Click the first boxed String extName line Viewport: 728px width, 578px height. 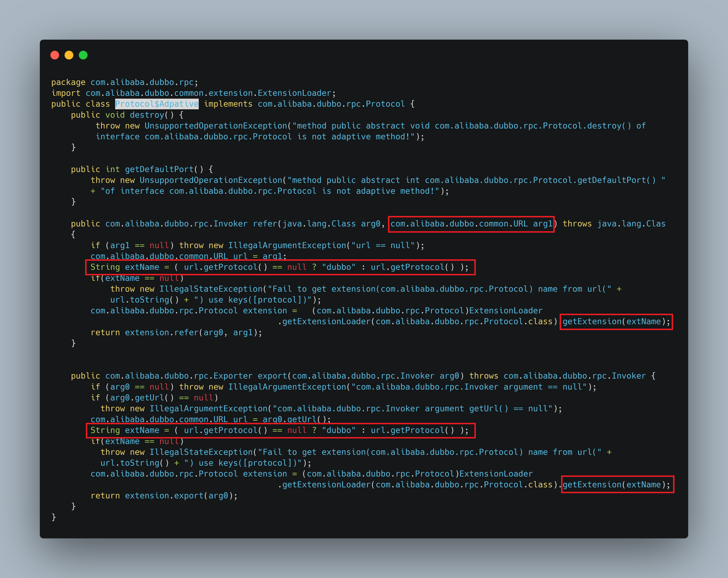click(x=280, y=267)
